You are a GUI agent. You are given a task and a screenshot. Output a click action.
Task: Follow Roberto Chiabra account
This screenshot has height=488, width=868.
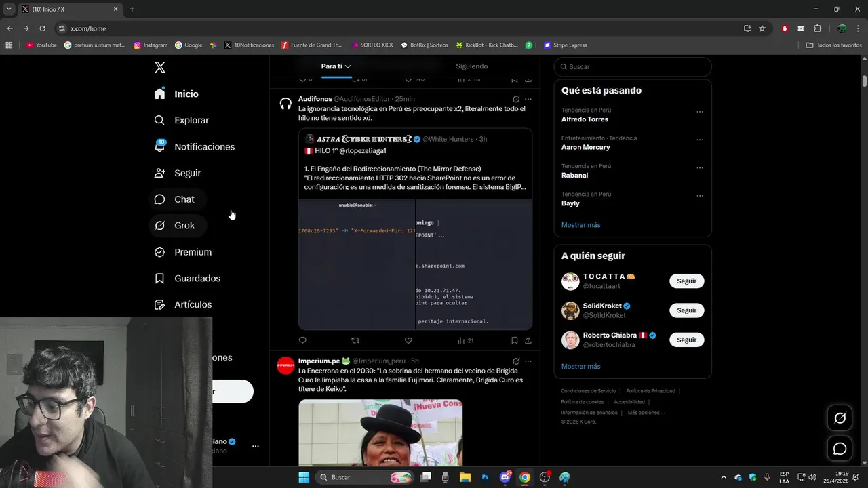click(686, 340)
